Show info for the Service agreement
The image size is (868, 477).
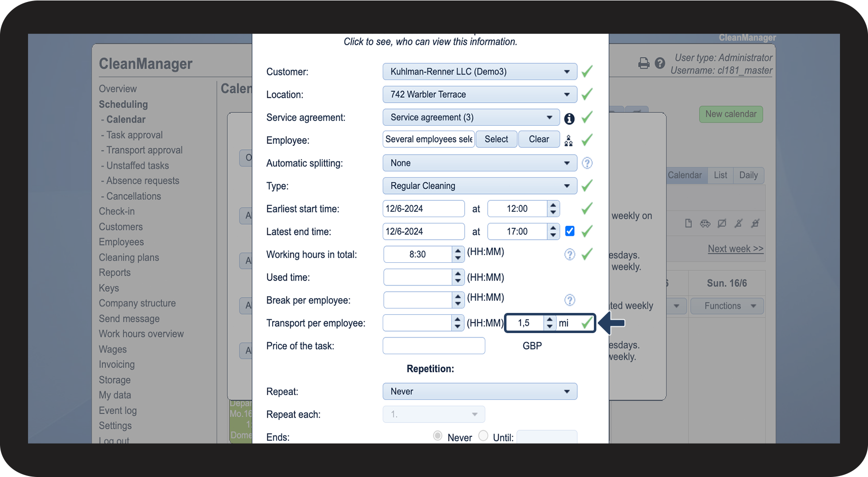tap(569, 118)
